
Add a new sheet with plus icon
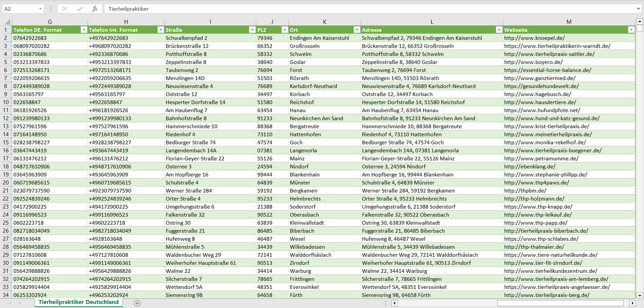tap(137, 303)
